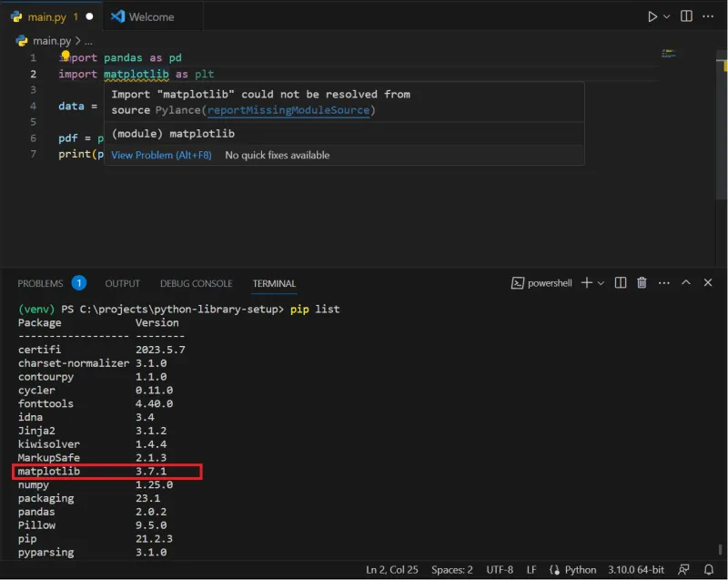
Task: Toggle the split editor layout icon
Action: 685,15
